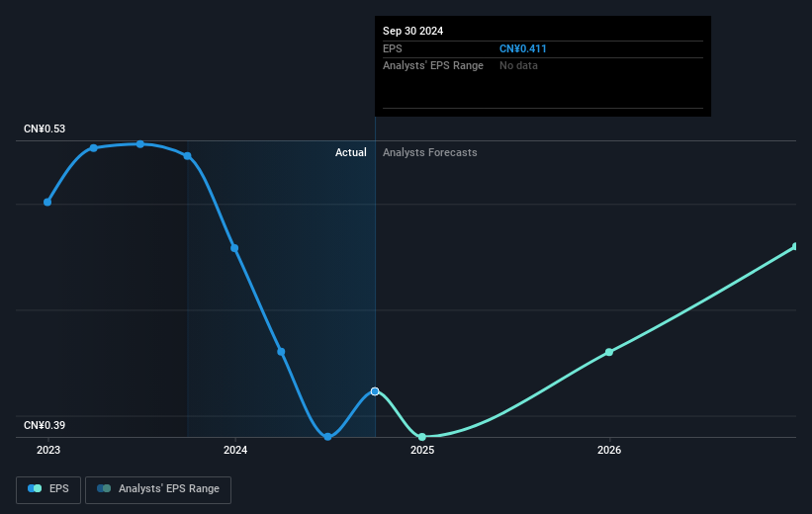Image resolution: width=812 pixels, height=514 pixels.
Task: Click the 2026 x-axis label
Action: pos(609,451)
